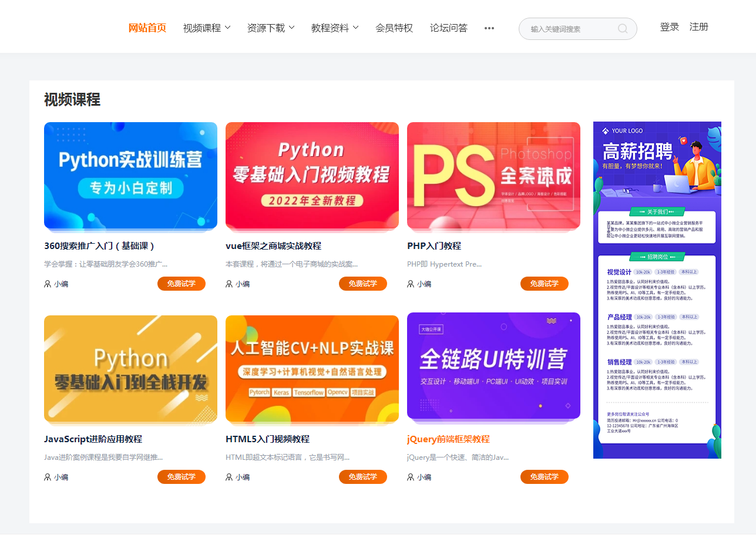Expand the 教程资料 dropdown menu
756x535 pixels.
pos(335,28)
